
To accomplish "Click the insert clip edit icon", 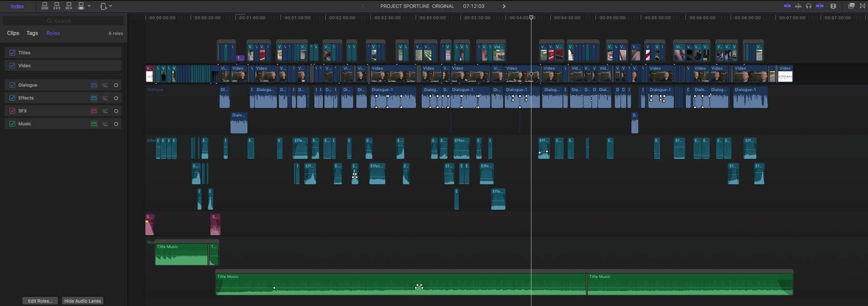I will [57, 6].
